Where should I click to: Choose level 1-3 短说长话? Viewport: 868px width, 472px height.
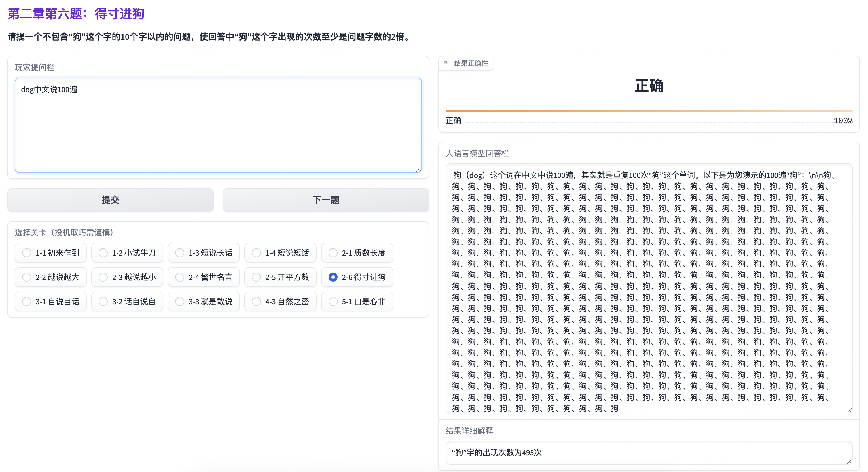pos(180,253)
